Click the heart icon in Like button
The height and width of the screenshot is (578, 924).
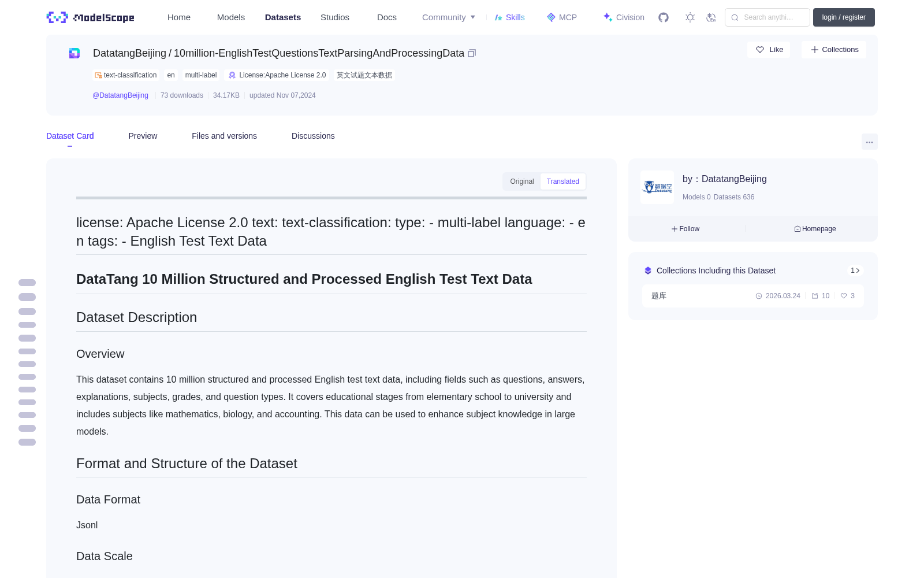tap(760, 50)
